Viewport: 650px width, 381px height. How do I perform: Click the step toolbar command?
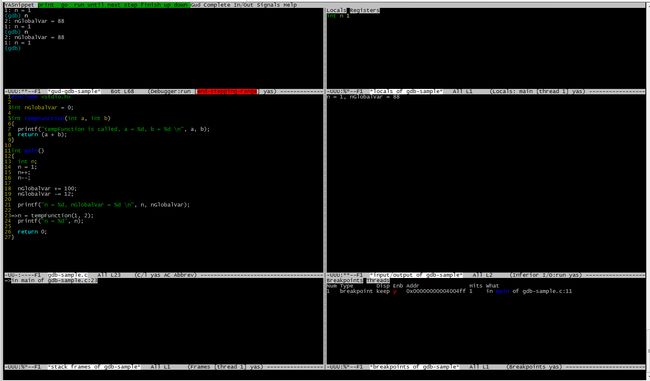coord(131,5)
